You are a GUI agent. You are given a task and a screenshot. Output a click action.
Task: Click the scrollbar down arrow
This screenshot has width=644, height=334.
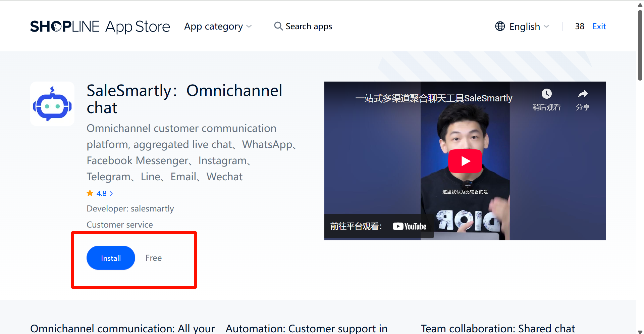640,331
